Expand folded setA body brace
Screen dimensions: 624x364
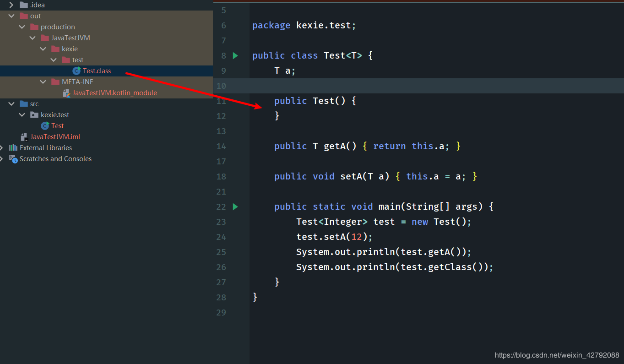(398, 177)
